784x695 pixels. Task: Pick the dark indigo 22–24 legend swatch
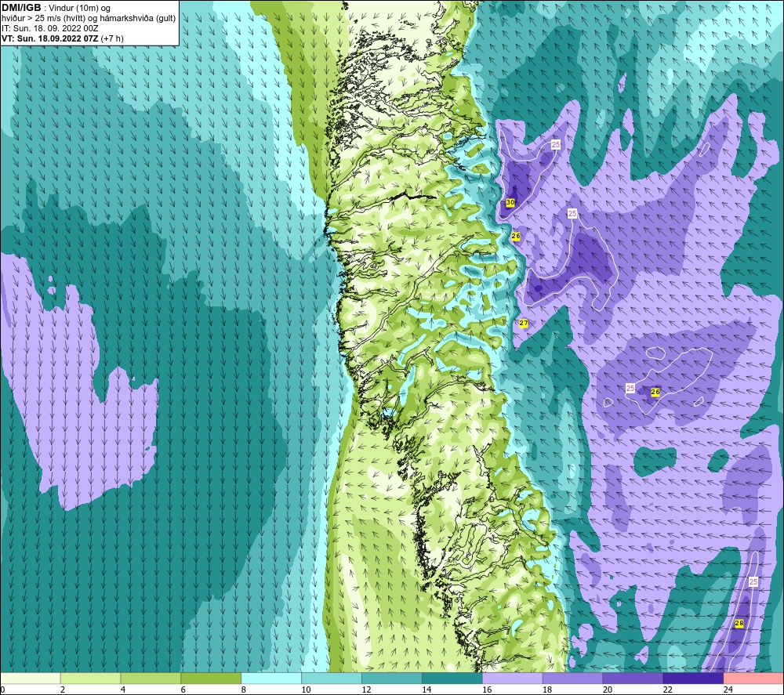point(693,679)
